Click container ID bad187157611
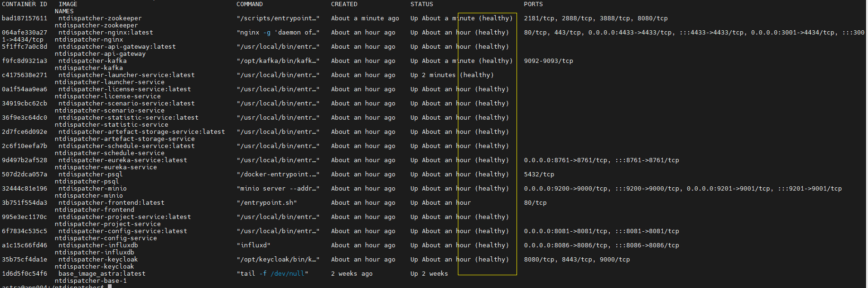868x288 pixels. point(25,18)
